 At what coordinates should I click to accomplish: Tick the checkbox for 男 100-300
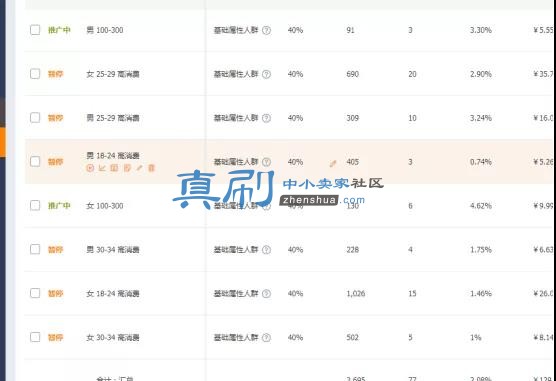pos(35,30)
